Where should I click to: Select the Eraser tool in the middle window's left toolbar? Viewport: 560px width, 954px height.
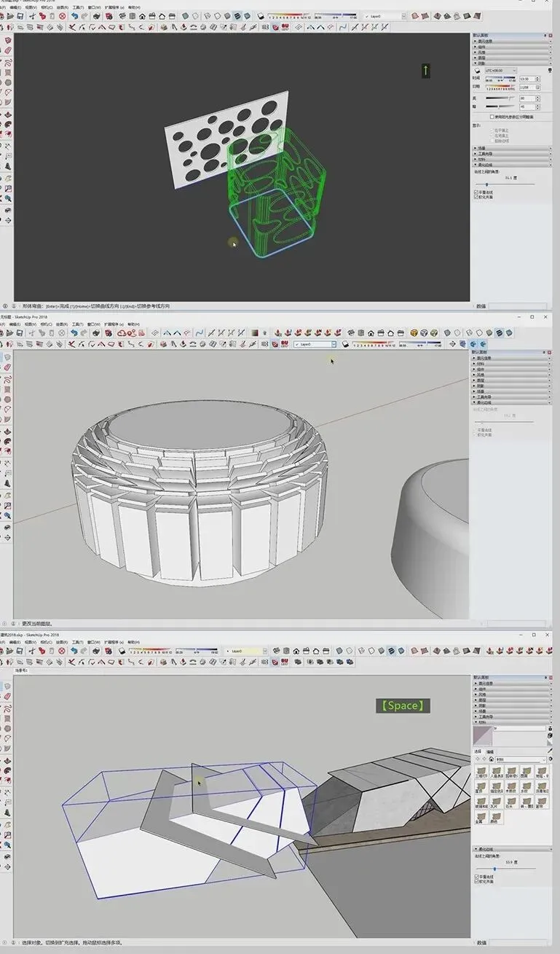(x=7, y=367)
